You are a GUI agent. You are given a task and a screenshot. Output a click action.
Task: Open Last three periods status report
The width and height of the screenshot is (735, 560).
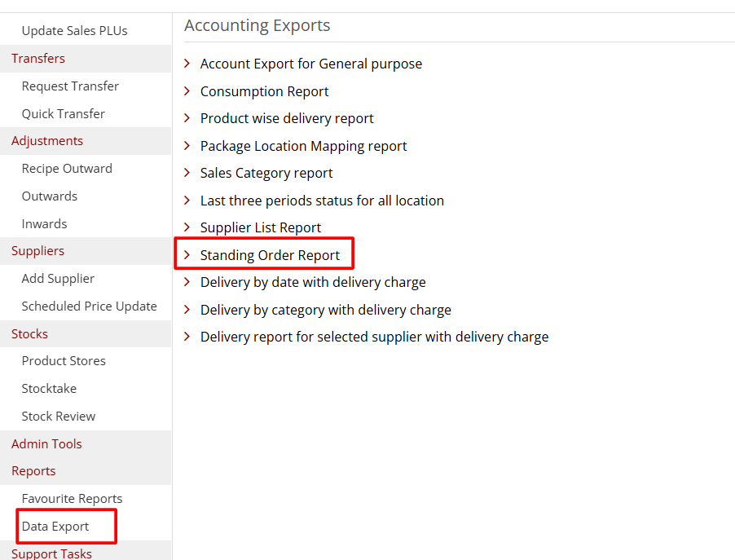click(x=322, y=201)
